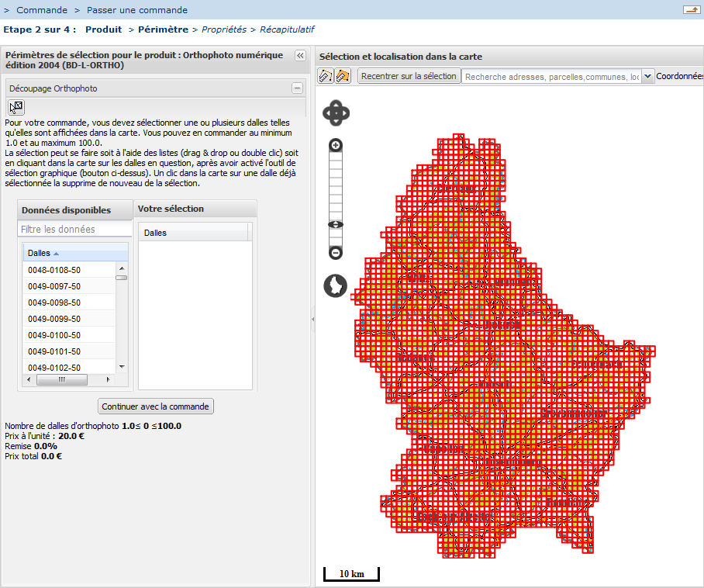Zoom out with the minus button
This screenshot has width=704, height=588.
tap(336, 252)
